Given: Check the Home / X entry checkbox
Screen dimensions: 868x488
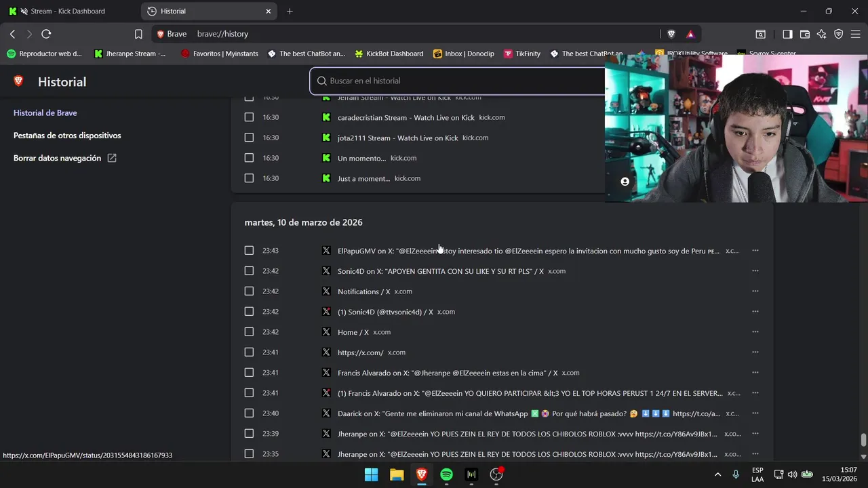Looking at the screenshot, I should click(x=249, y=332).
